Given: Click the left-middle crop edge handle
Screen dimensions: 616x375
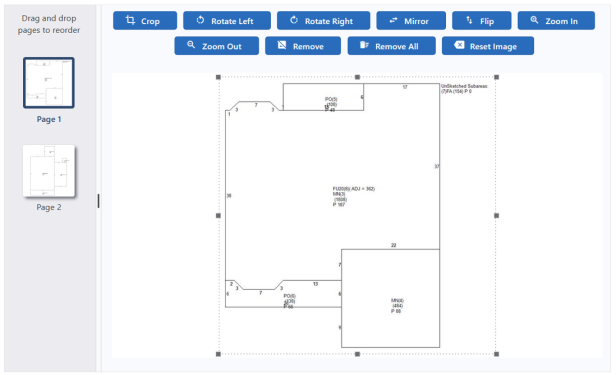Looking at the screenshot, I should (218, 216).
